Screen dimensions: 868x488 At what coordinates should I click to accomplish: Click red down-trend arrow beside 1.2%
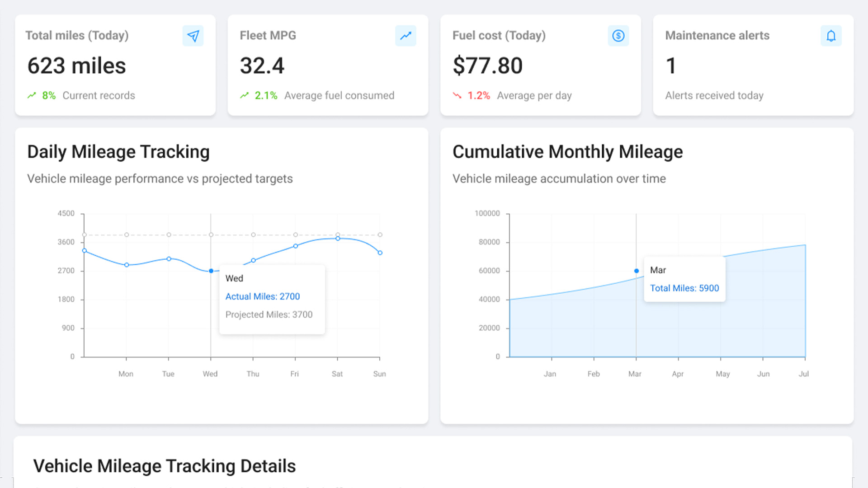pos(457,95)
